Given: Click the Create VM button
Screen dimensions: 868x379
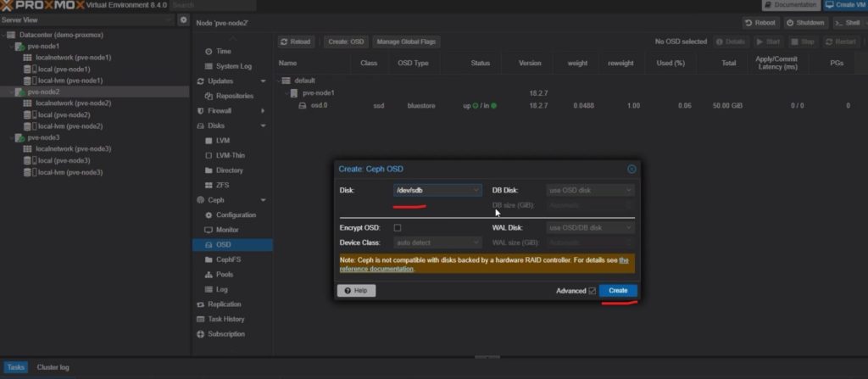Looking at the screenshot, I should (x=845, y=5).
